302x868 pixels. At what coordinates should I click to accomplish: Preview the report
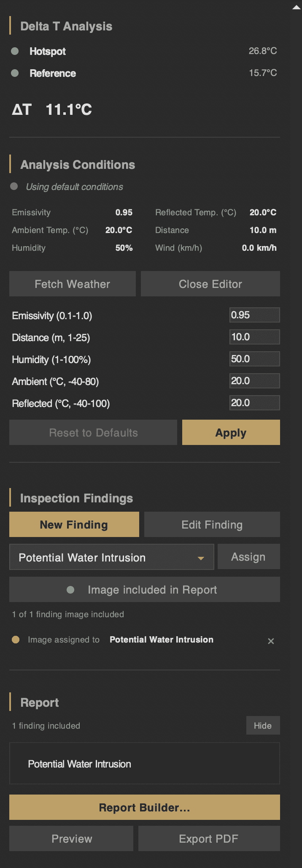click(x=71, y=838)
